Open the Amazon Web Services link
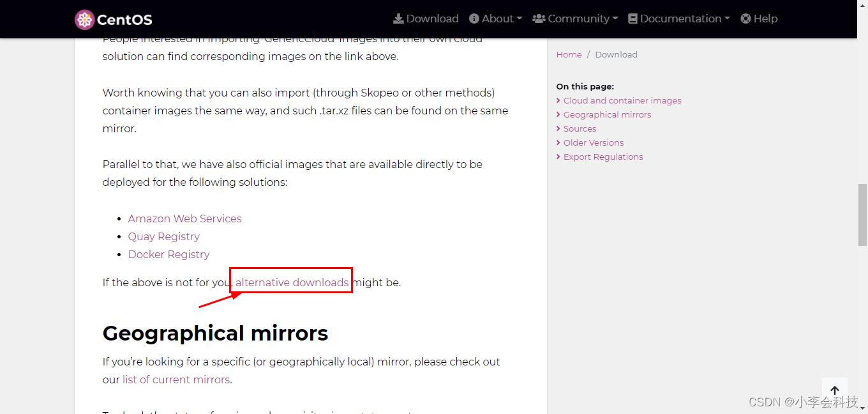 point(184,218)
